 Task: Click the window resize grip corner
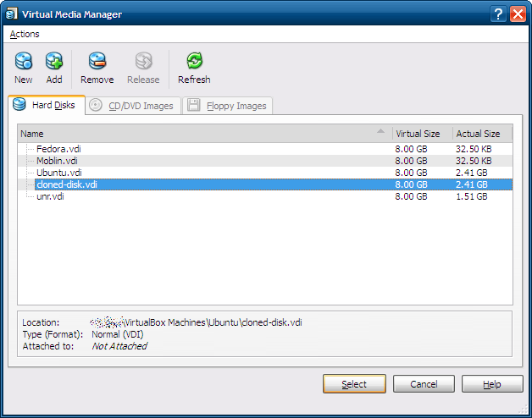pyautogui.click(x=524, y=410)
